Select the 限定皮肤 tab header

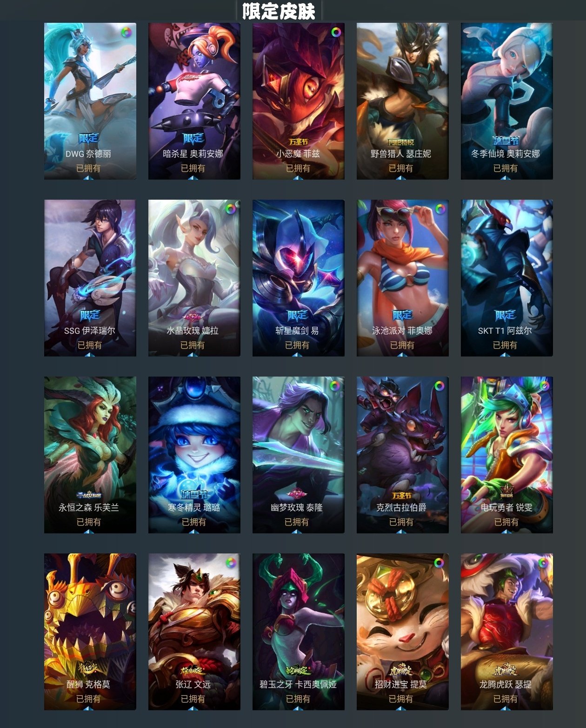tap(279, 11)
